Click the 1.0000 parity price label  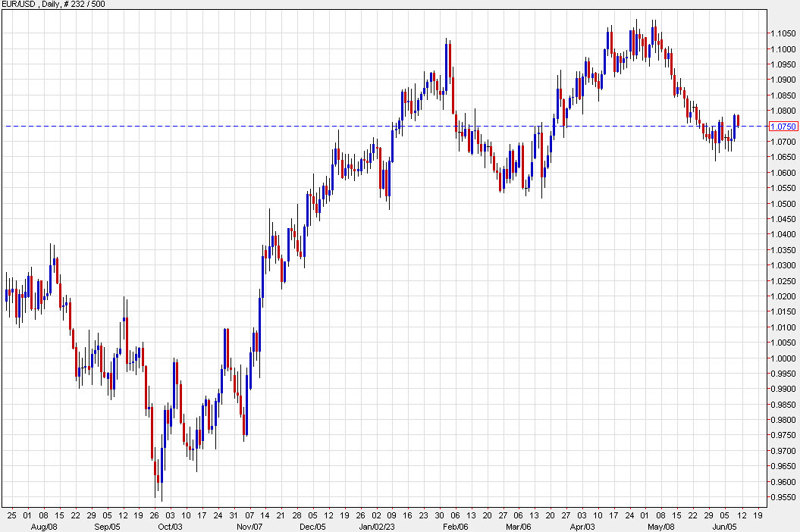click(x=783, y=358)
